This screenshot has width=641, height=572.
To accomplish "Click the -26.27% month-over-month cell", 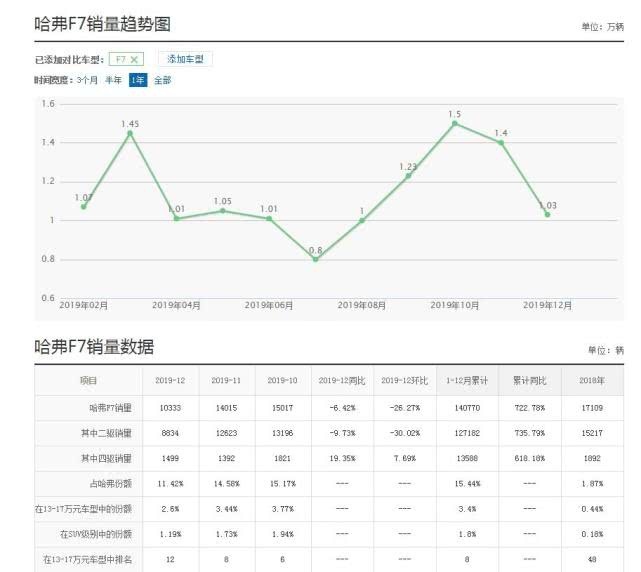I will (405, 408).
